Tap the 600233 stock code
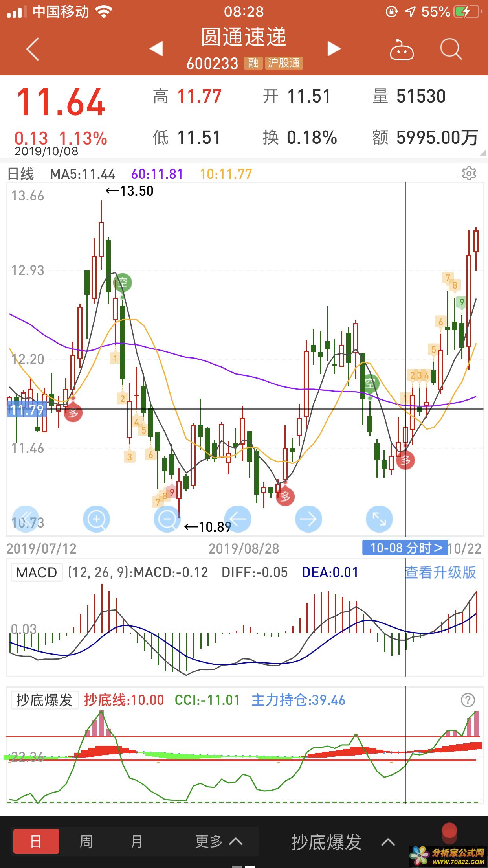Screen dimensions: 488x868 [x=212, y=63]
